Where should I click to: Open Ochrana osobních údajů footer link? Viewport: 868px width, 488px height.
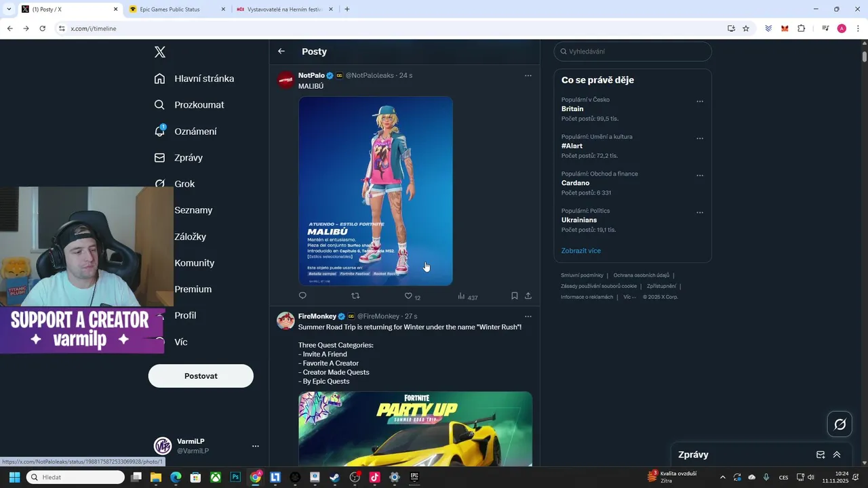tap(642, 275)
